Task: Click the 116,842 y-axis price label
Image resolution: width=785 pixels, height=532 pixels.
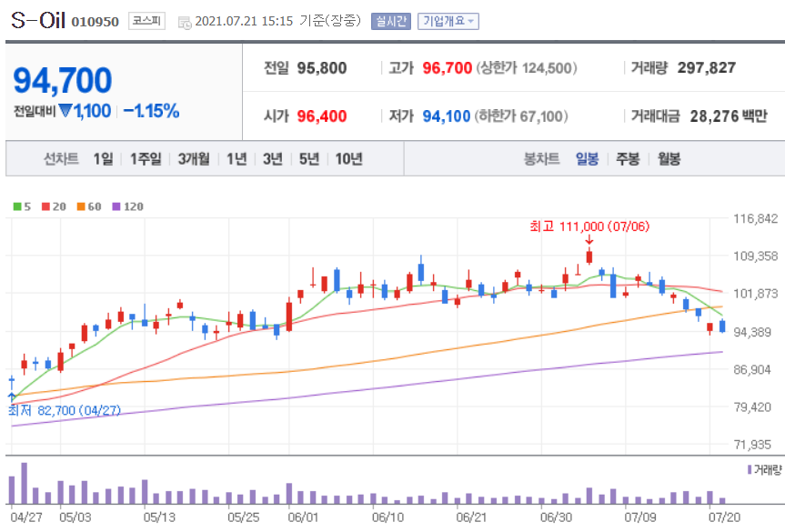Action: tap(756, 218)
